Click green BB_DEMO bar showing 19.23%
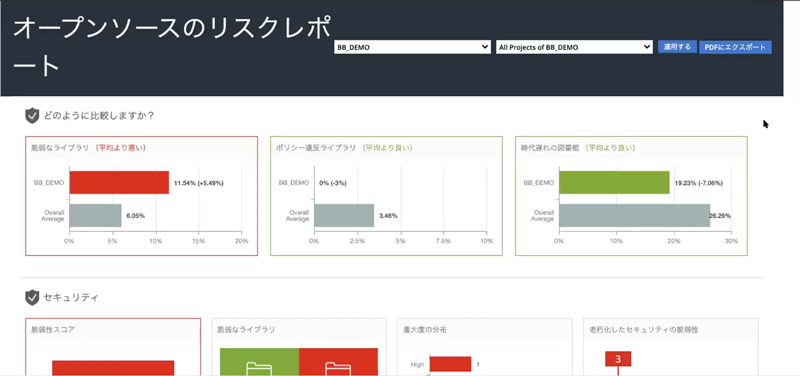Viewport: 800px width, 376px height. click(x=614, y=183)
